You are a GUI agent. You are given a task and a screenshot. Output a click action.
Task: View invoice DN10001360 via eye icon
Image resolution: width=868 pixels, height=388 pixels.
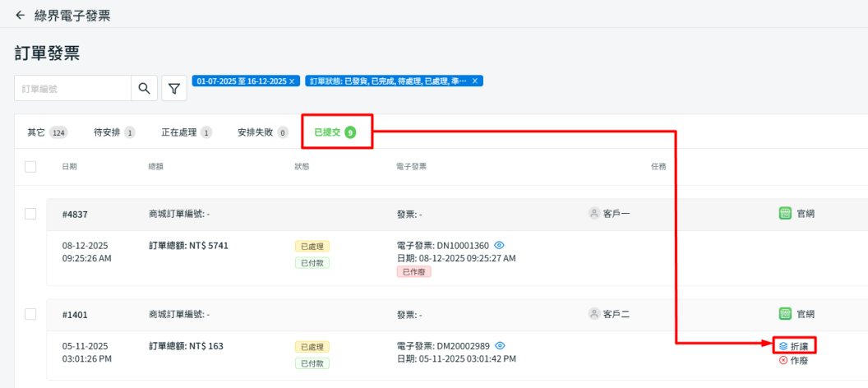pos(499,245)
